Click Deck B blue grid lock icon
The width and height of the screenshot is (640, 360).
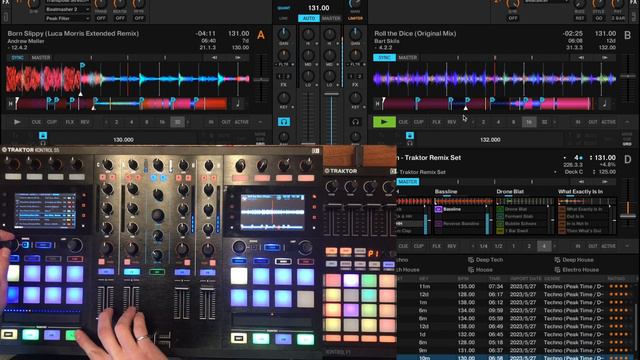click(x=410, y=135)
